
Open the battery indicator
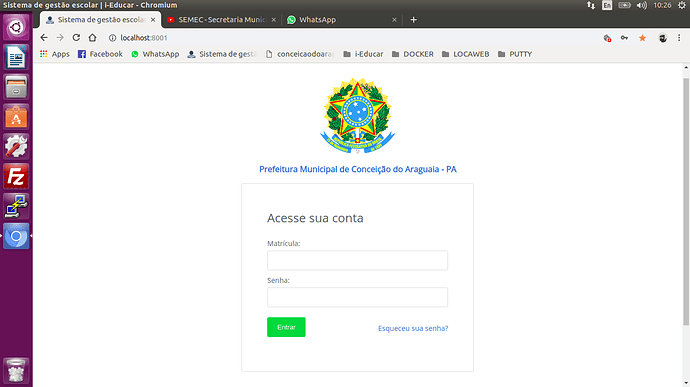pos(624,5)
